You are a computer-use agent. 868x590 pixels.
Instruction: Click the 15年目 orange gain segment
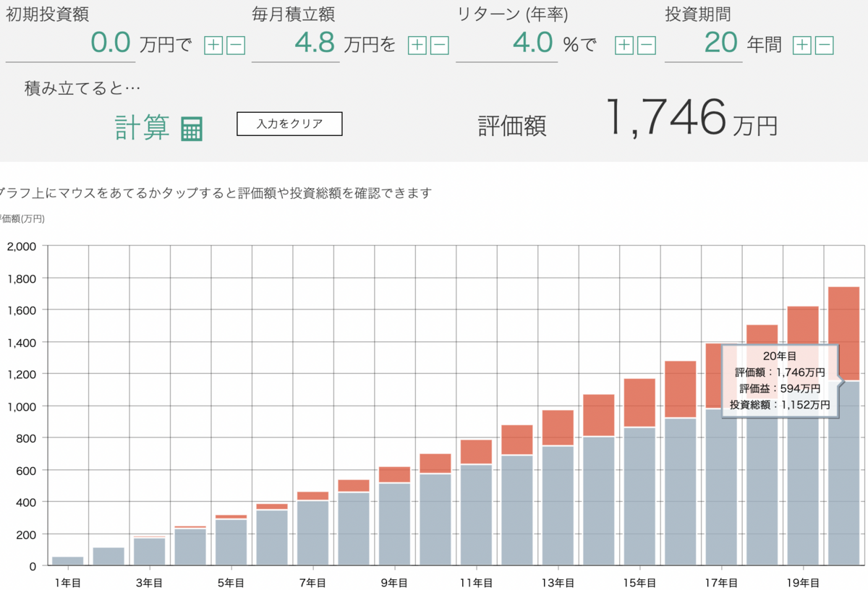pyautogui.click(x=640, y=403)
